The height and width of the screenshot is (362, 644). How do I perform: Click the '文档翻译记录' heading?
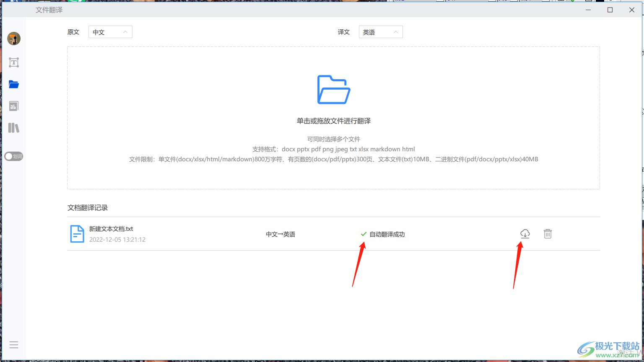click(88, 208)
